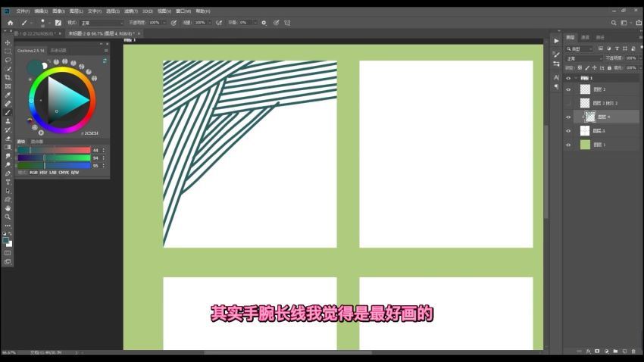Select the Clone Stamp tool
This screenshot has width=644, height=362.
[x=8, y=121]
